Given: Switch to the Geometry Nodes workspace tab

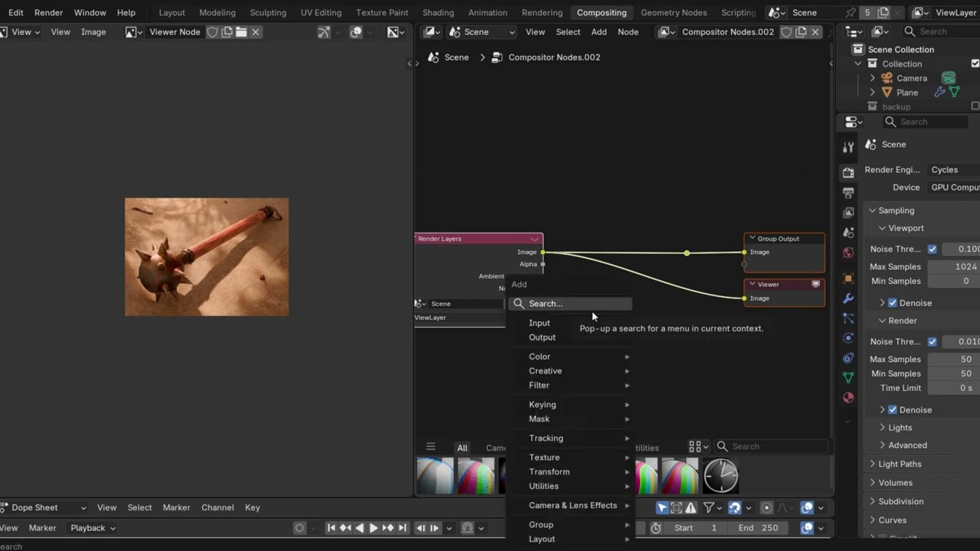Looking at the screenshot, I should coord(674,13).
